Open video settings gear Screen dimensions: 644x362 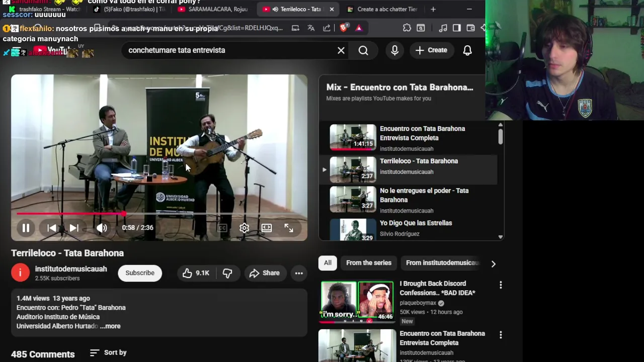pyautogui.click(x=244, y=228)
